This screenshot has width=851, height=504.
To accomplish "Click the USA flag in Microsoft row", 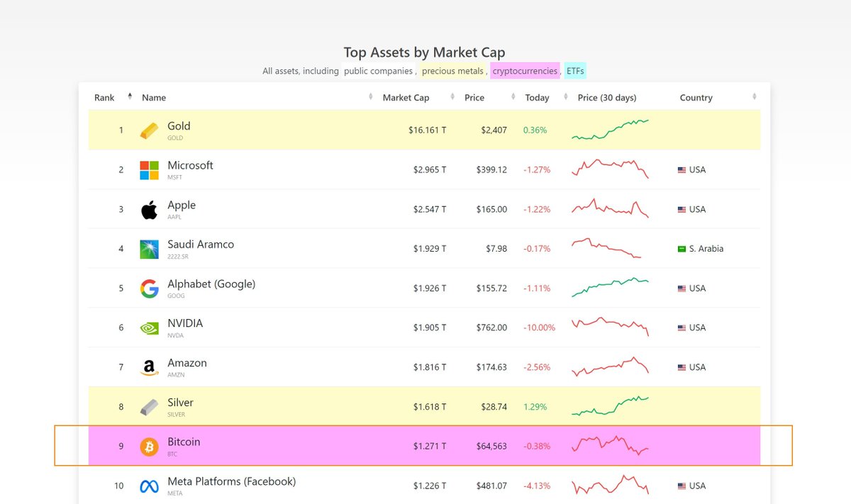I will [682, 170].
